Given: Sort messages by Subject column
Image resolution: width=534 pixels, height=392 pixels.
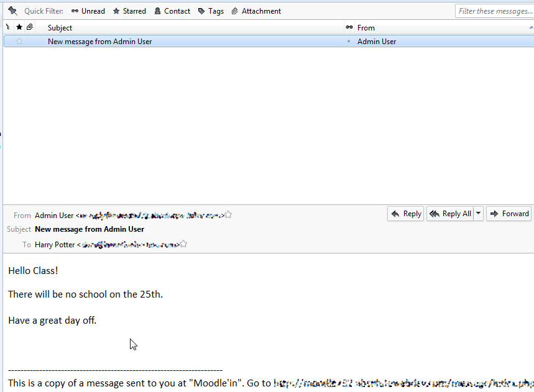Looking at the screenshot, I should pyautogui.click(x=60, y=28).
